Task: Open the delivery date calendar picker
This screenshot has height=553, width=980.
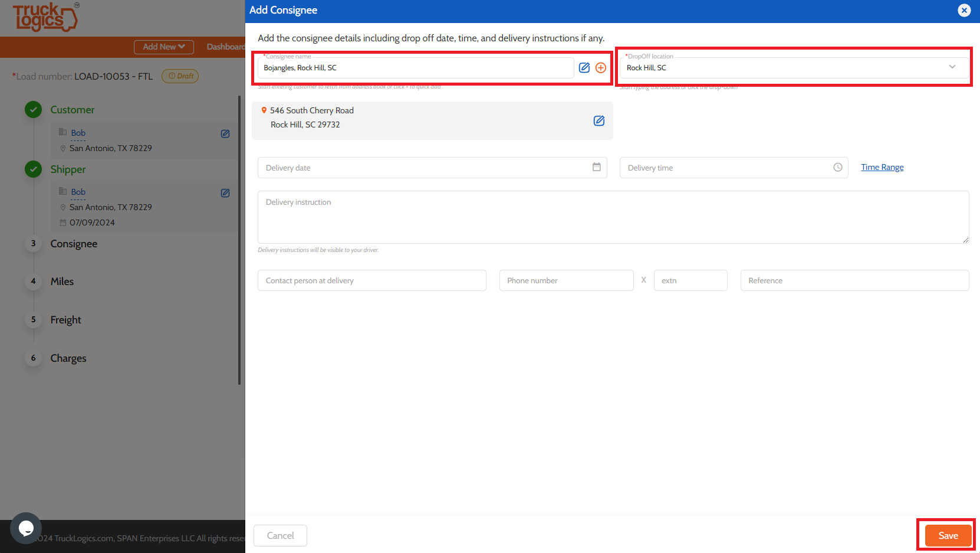Action: 596,167
